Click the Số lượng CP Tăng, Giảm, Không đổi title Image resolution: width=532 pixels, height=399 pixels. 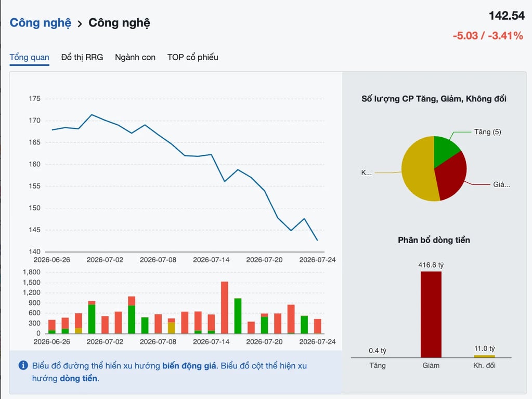click(434, 99)
